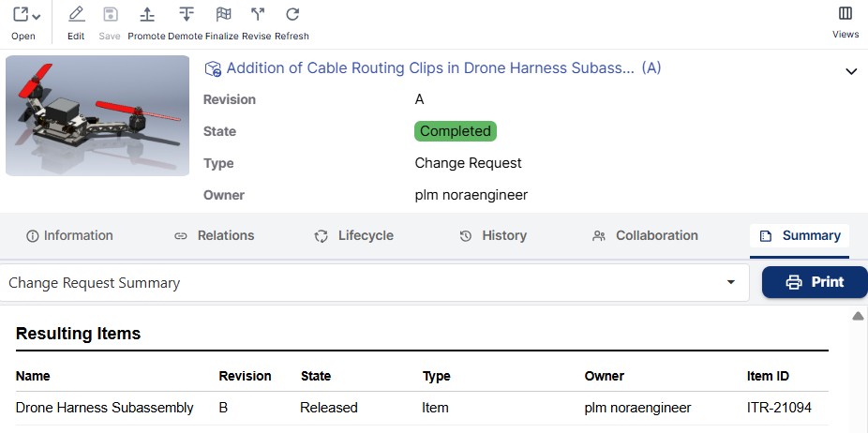Click the Save disk icon
The height and width of the screenshot is (433, 868).
point(110,15)
